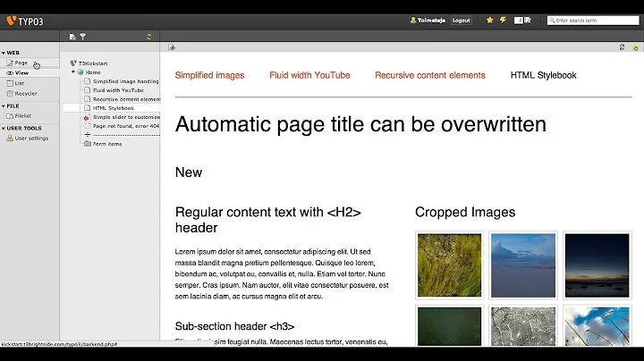The width and height of the screenshot is (644, 361).
Task: Open the dark sunset thumbnail
Action: (x=597, y=265)
